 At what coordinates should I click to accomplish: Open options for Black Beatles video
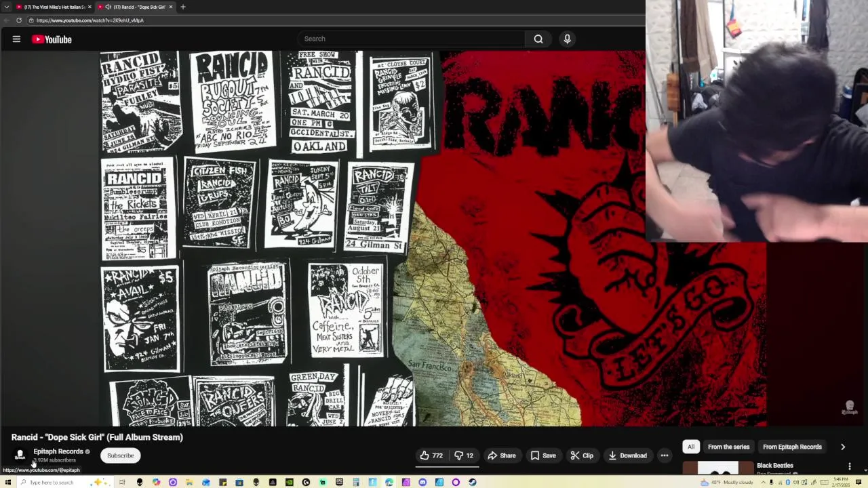pos(850,466)
